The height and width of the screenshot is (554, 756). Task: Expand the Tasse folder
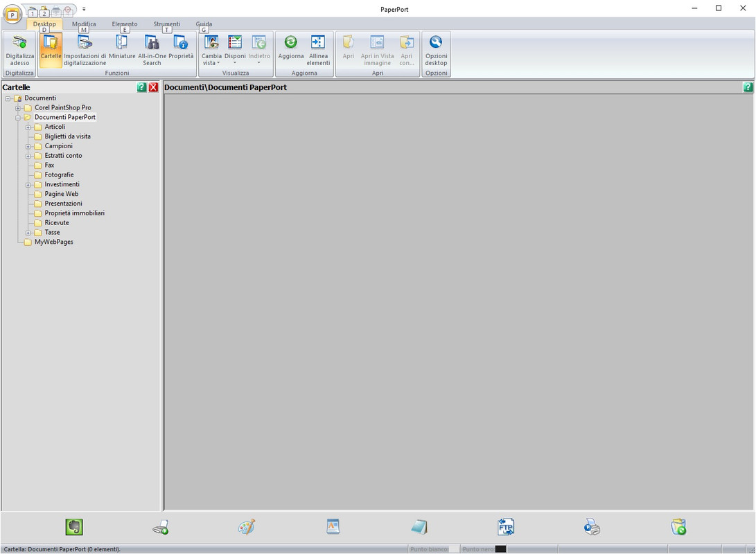(x=28, y=233)
